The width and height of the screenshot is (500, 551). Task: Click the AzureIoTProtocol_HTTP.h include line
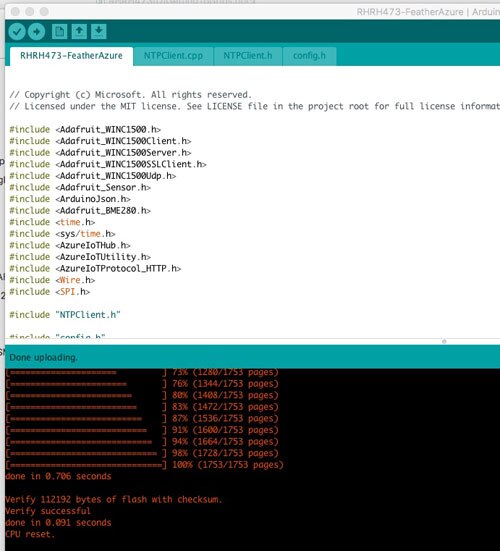coord(95,268)
